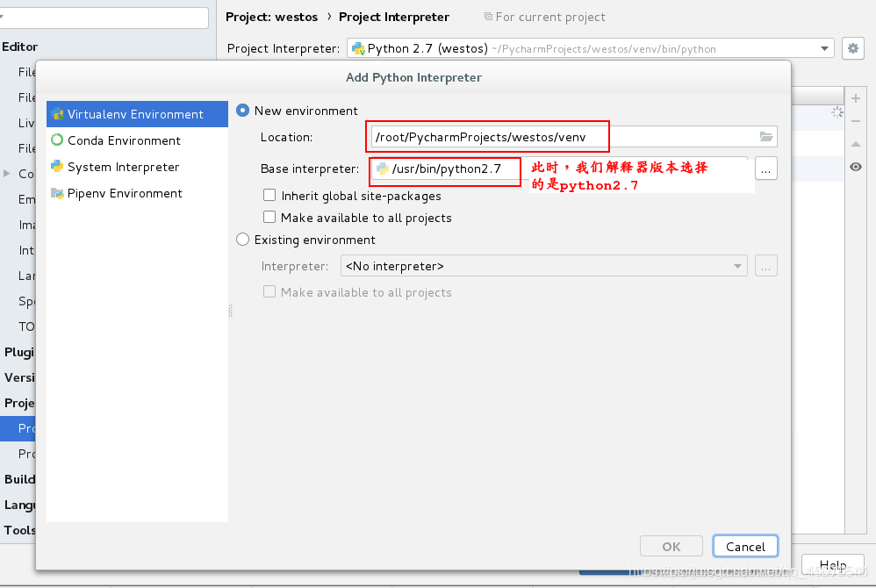Click the settings search field

click(104, 18)
